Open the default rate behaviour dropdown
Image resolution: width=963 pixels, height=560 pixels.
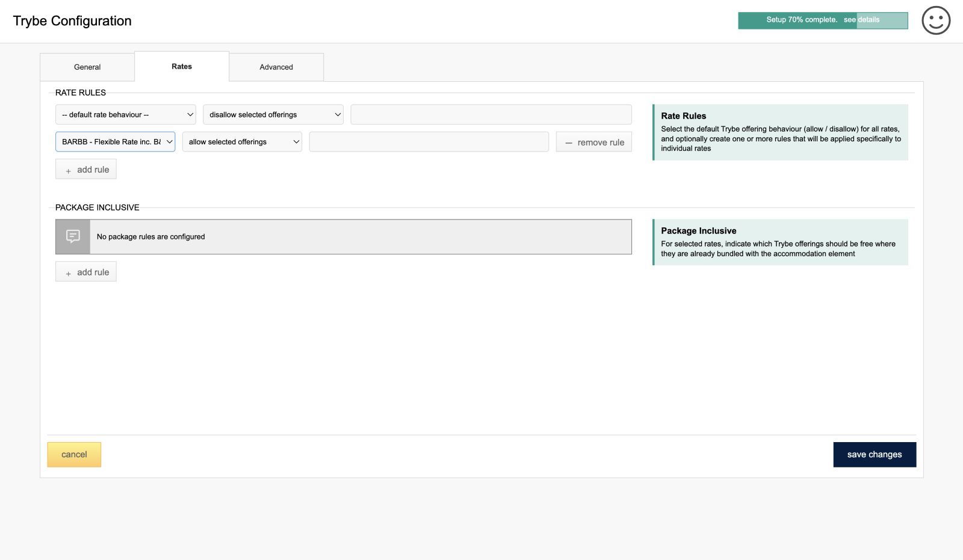(126, 114)
